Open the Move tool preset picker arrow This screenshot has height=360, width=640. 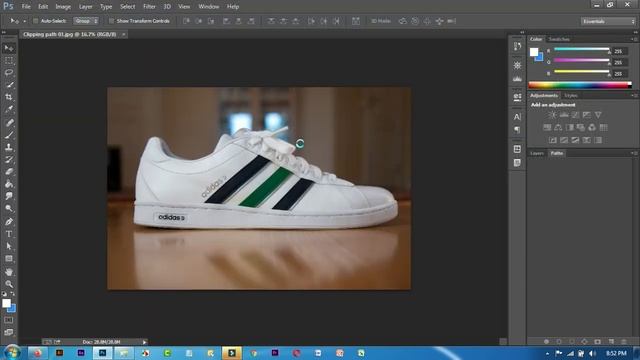click(24, 21)
